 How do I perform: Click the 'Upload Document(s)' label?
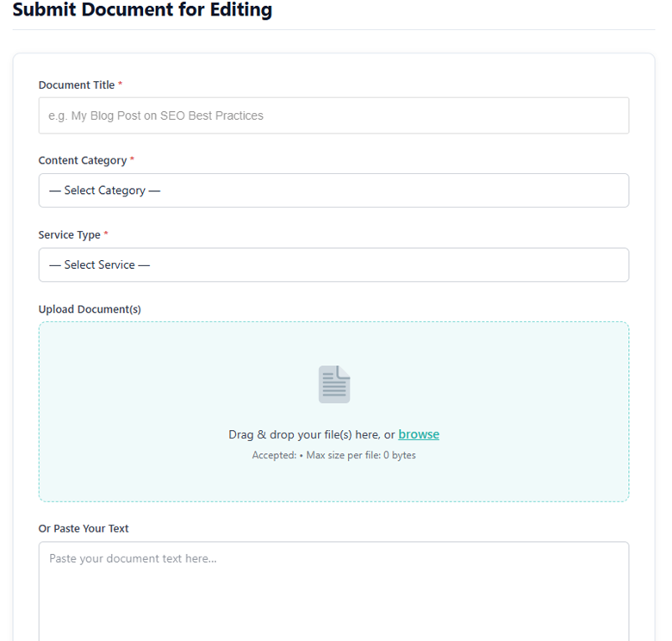pos(90,309)
